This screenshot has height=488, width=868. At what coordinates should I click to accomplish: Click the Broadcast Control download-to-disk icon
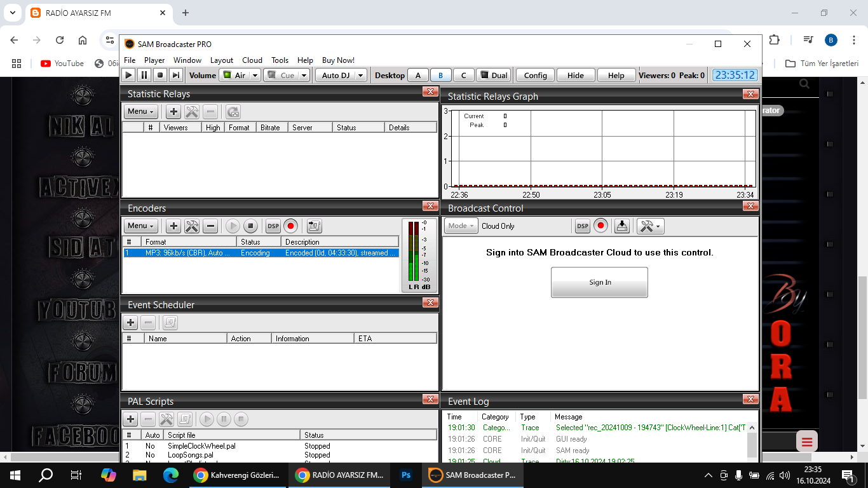click(622, 226)
